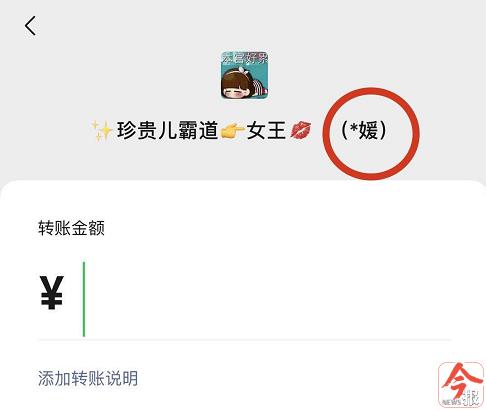Tap the caption text inside the avatar
This screenshot has width=486, height=410.
[x=245, y=59]
